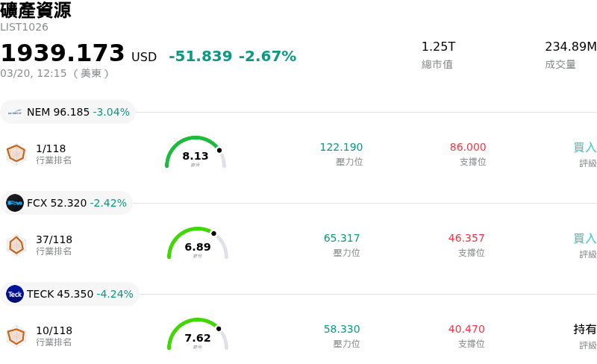The height and width of the screenshot is (364, 597).
Task: Click the 1.25T total market cap value
Action: tap(438, 47)
